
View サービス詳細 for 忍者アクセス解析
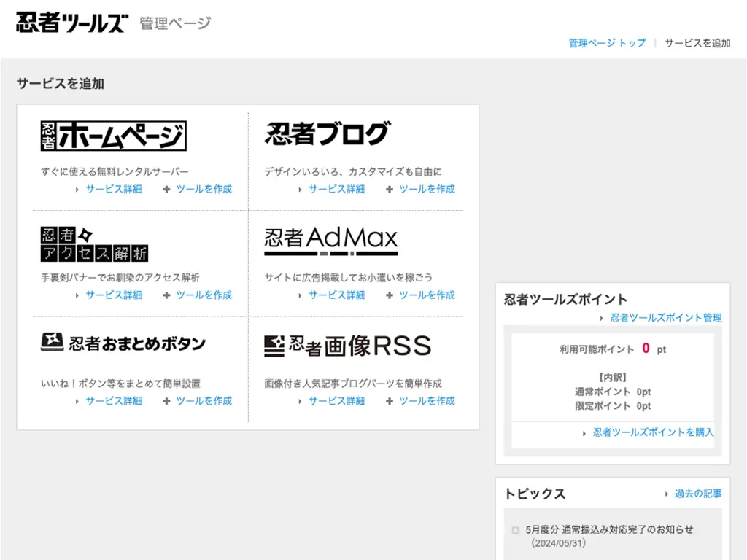click(x=113, y=295)
